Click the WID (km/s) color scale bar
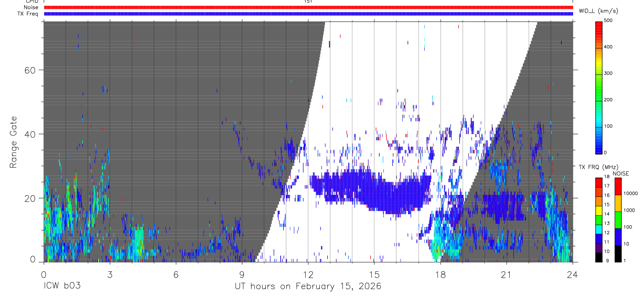 click(599, 87)
